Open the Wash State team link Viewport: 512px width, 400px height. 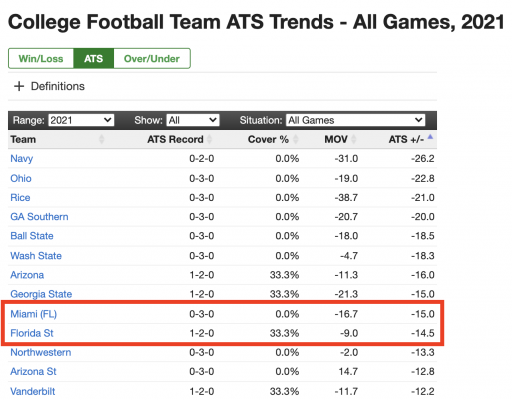pyautogui.click(x=36, y=256)
